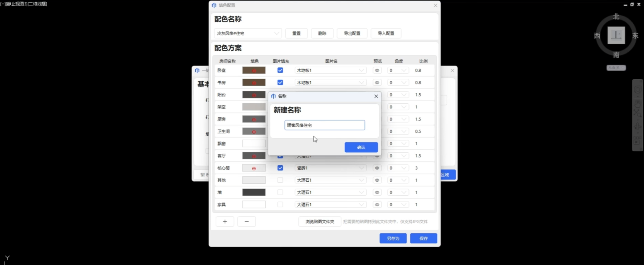Open the 二维线框 visual style menu
The width and height of the screenshot is (644, 265).
click(x=38, y=4)
